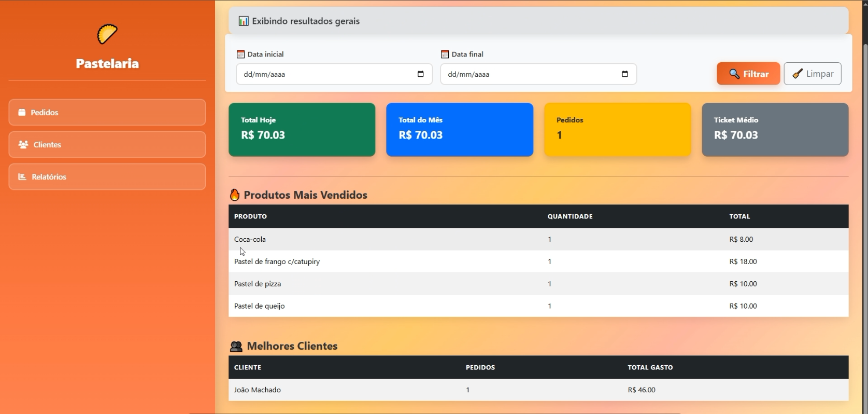Select the João Machado client name
The width and height of the screenshot is (868, 414).
point(258,390)
